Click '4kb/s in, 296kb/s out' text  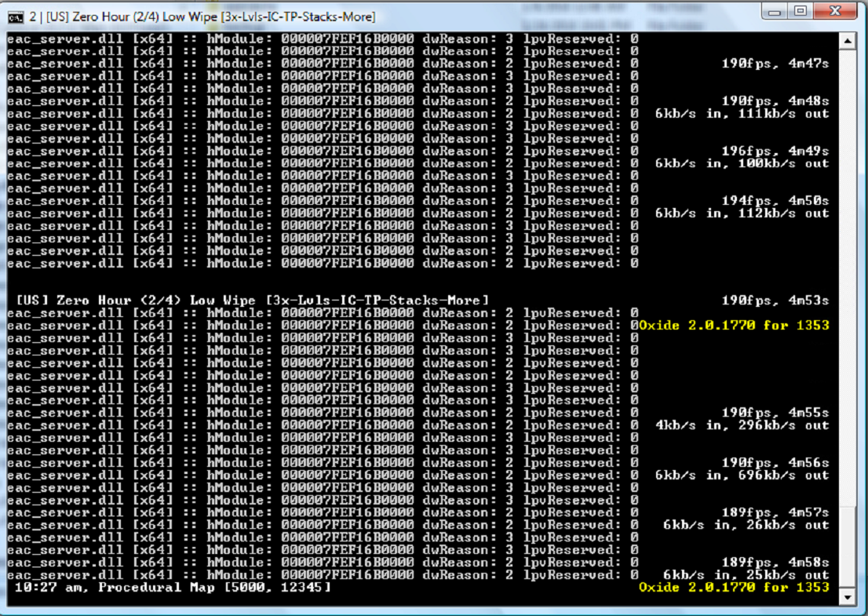pos(742,425)
